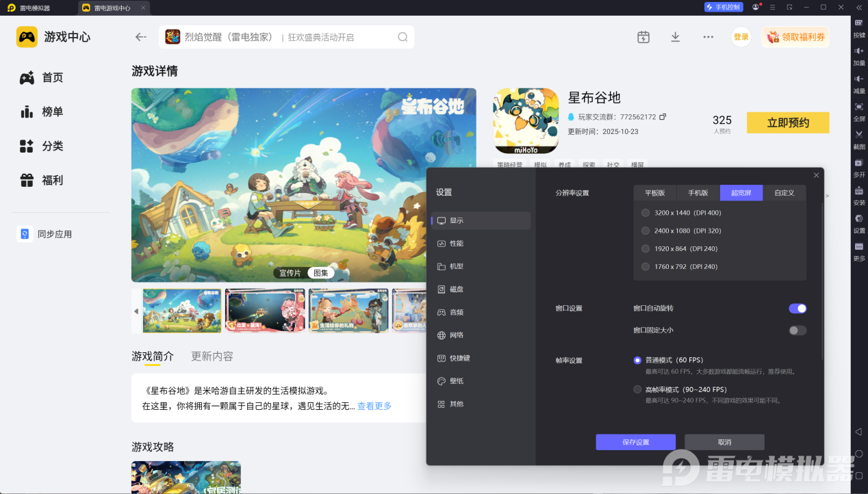Click 领取福利券 coupon button
The height and width of the screenshot is (494, 868).
pyautogui.click(x=795, y=37)
